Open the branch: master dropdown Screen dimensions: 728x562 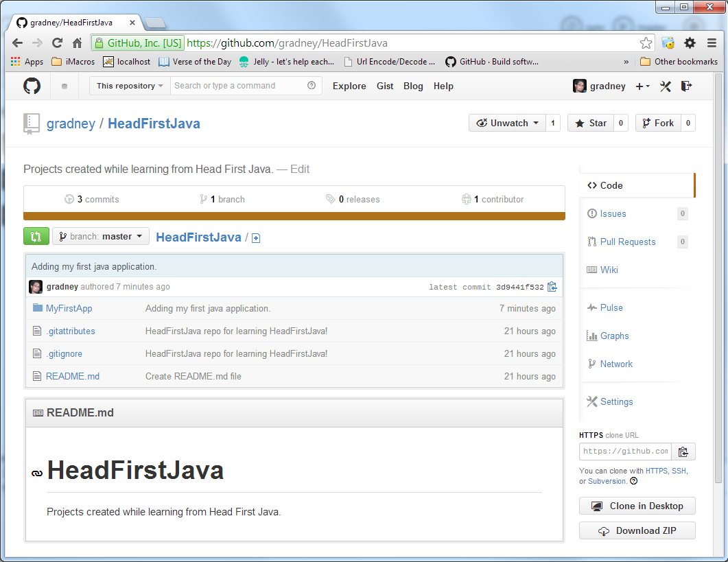click(x=100, y=235)
